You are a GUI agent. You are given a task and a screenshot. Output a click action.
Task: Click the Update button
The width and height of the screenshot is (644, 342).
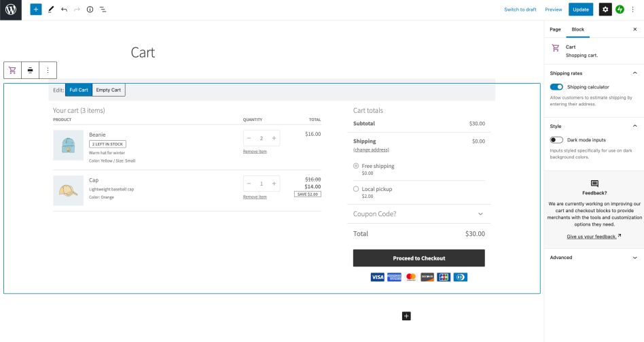(x=581, y=10)
